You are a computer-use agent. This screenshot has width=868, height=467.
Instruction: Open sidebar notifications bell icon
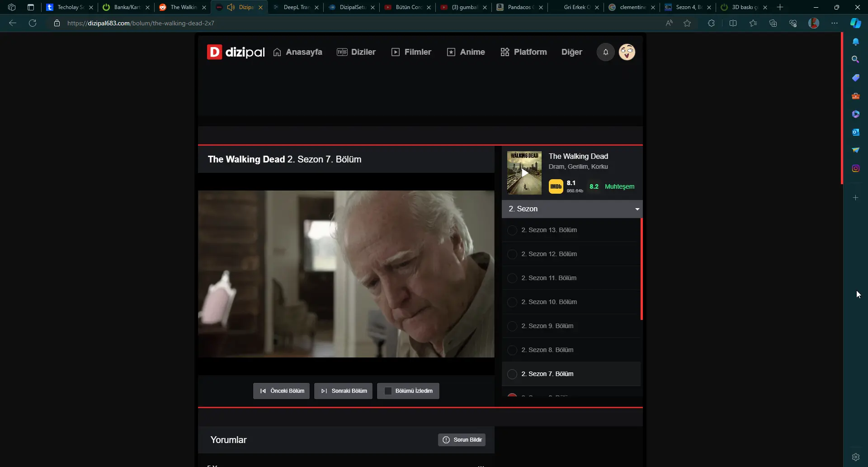[x=855, y=42]
